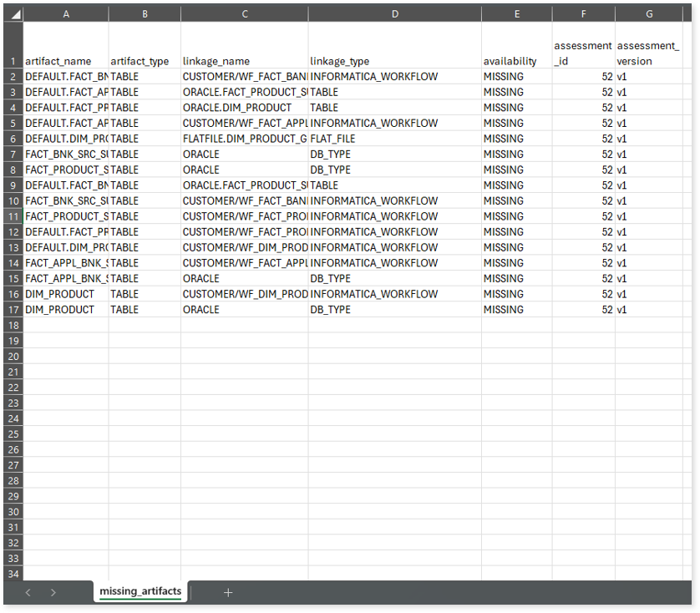
Task: Select row 1 header
Action: click(x=13, y=61)
